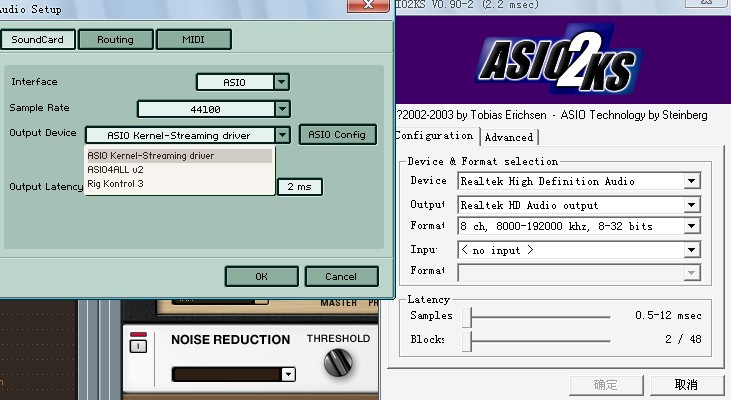The width and height of the screenshot is (731, 400).
Task: Open the Routing tab in Audio Setup
Action: click(116, 40)
